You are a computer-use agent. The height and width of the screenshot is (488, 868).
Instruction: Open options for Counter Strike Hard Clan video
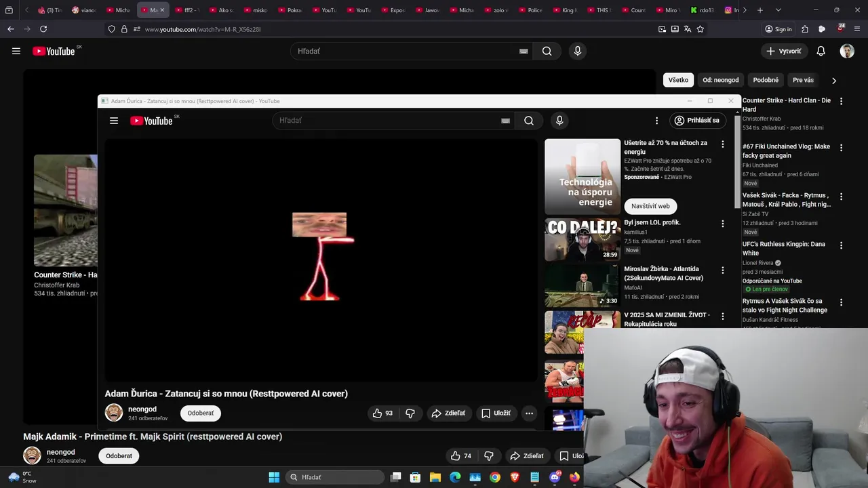pos(842,102)
